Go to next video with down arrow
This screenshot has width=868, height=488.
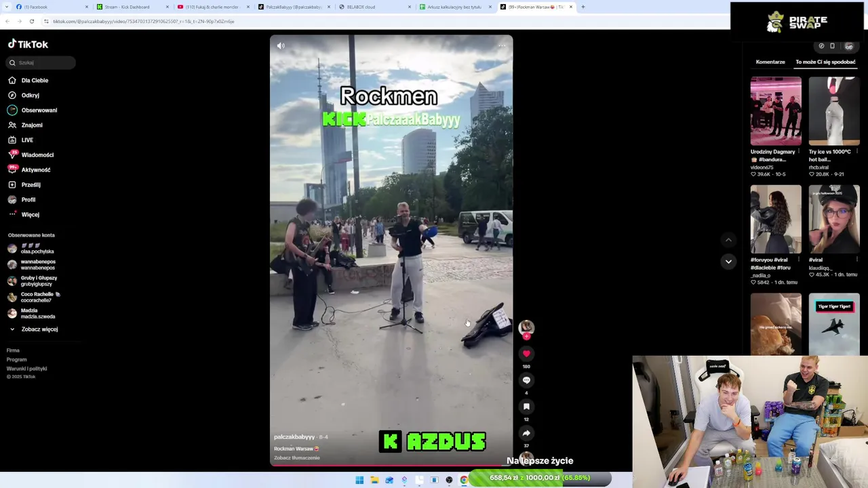728,262
